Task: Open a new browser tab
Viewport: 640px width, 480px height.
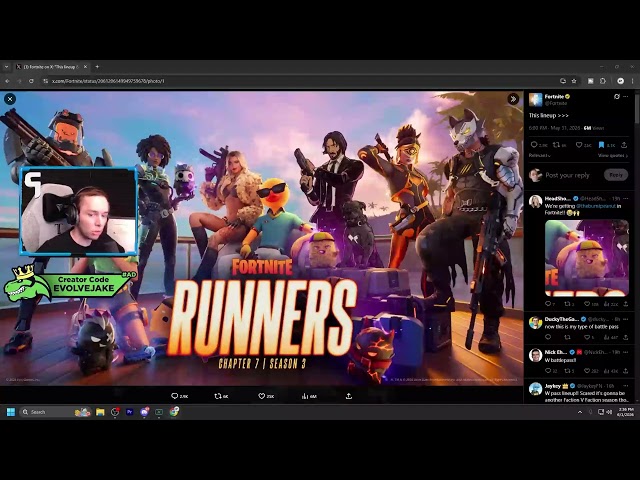Action: [97, 67]
